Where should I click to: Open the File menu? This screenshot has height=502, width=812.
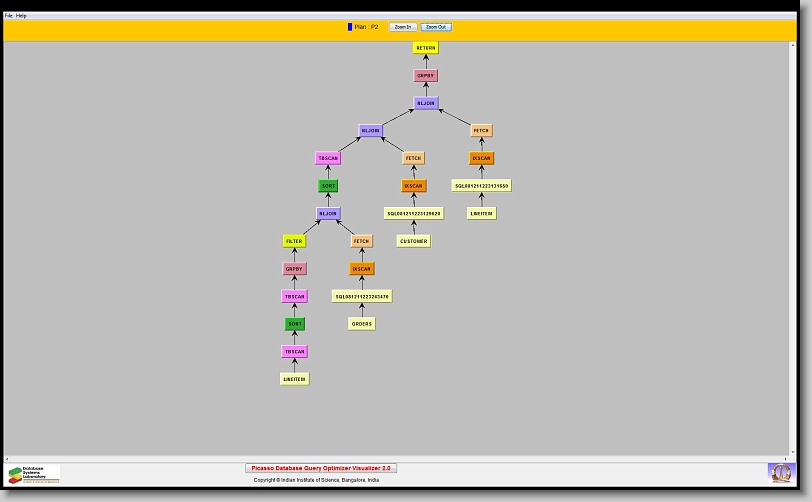click(9, 16)
